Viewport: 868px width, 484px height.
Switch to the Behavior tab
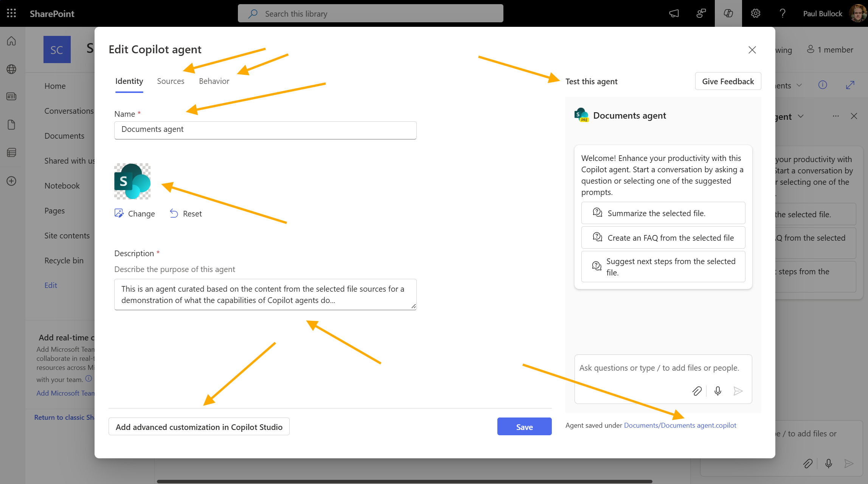(x=213, y=80)
